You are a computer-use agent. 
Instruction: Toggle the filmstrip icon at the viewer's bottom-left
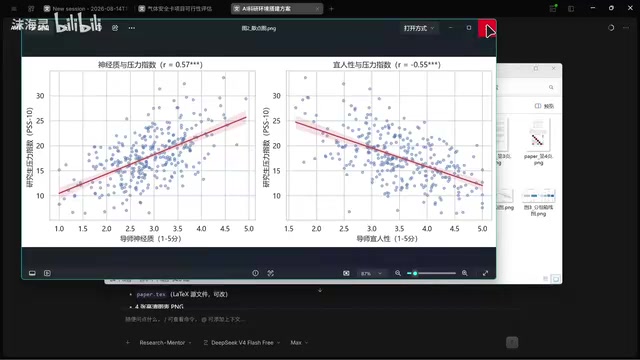pyautogui.click(x=32, y=273)
